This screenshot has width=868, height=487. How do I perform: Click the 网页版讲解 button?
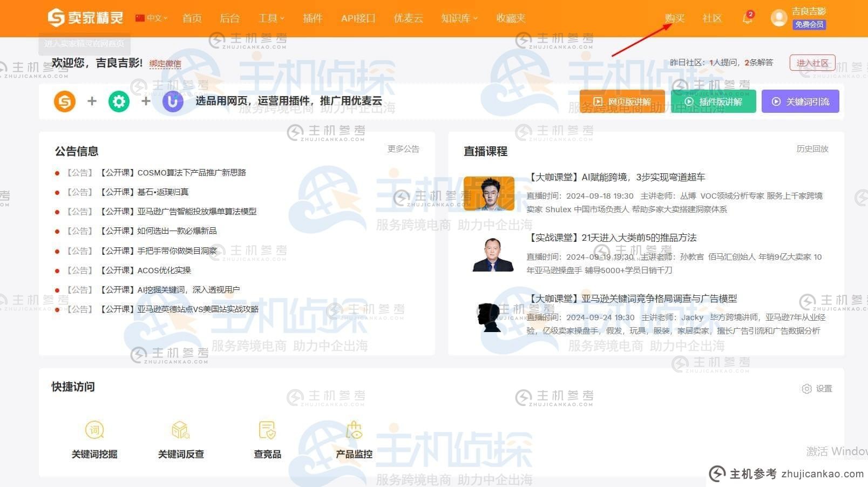coord(622,101)
